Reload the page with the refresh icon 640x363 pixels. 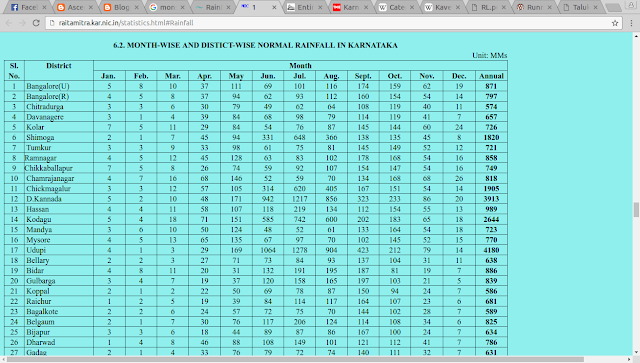coord(36,23)
